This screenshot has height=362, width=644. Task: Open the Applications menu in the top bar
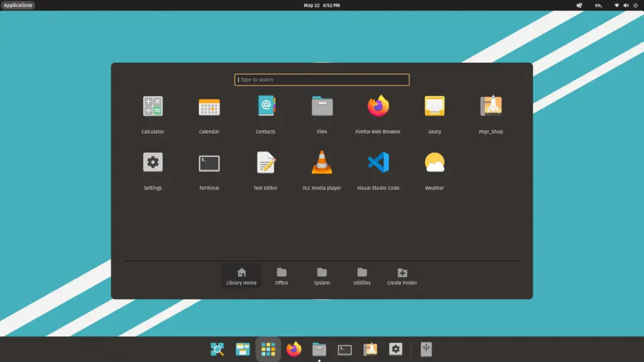(18, 5)
